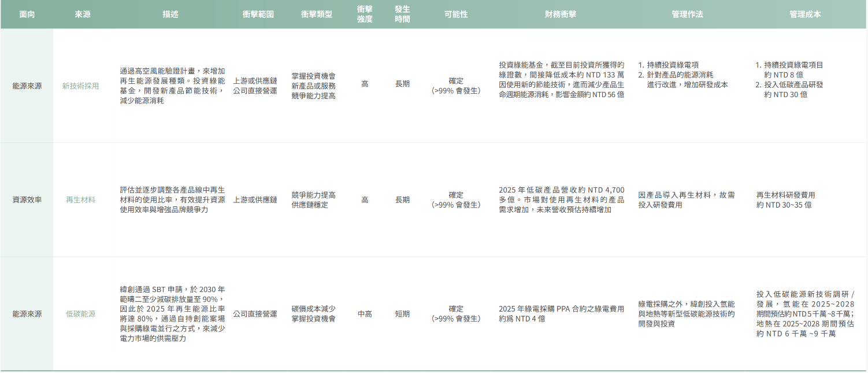Viewport: 868px width, 373px height.
Task: Click the 來源 column header
Action: [x=83, y=14]
